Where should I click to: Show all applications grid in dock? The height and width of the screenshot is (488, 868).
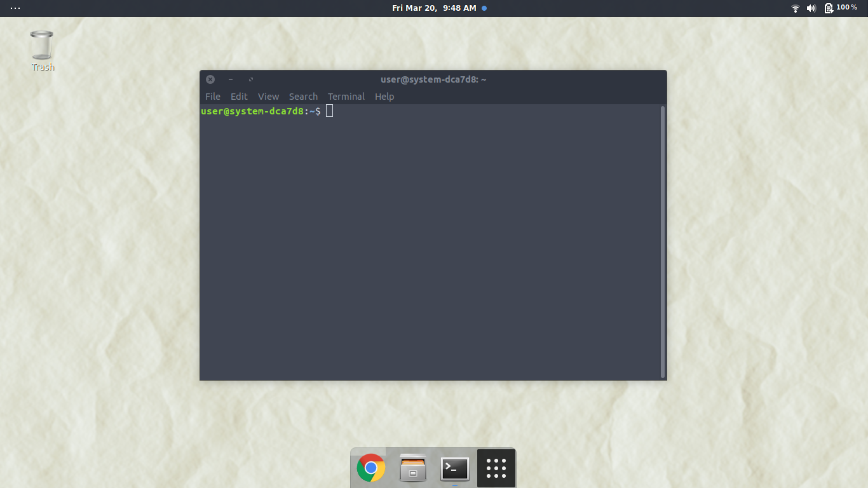click(496, 468)
